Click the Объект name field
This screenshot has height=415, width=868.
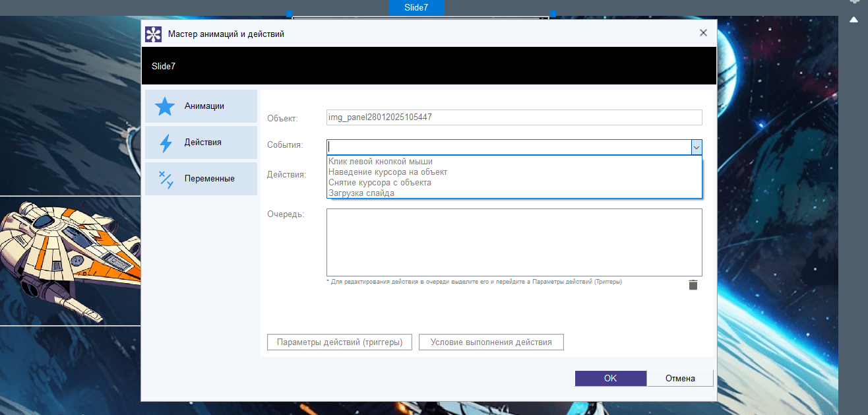coord(514,117)
